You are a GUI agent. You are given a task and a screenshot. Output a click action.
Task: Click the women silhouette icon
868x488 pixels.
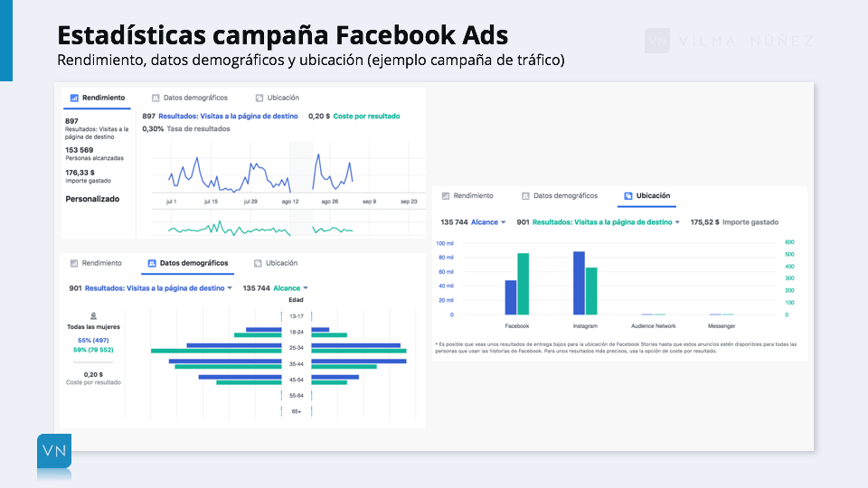coord(93,316)
